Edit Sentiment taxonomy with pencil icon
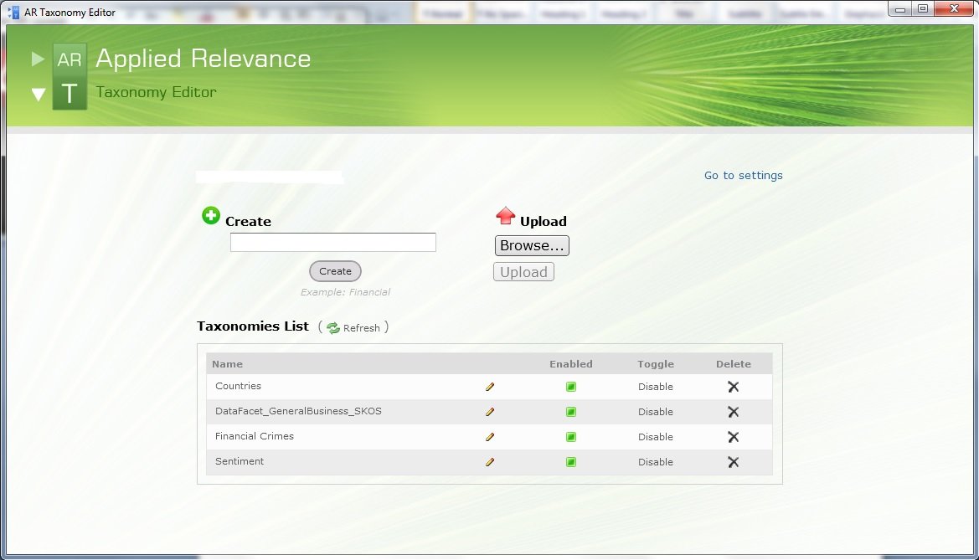 [x=490, y=462]
